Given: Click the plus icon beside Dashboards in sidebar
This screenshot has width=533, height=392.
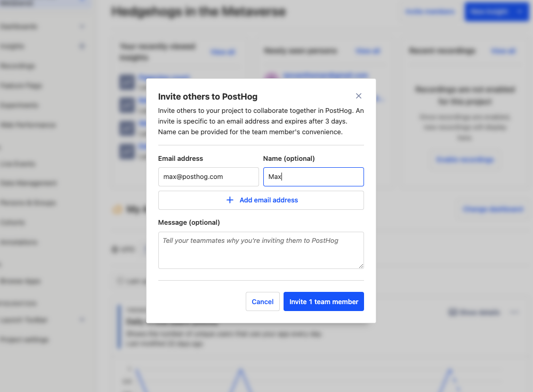Looking at the screenshot, I should [x=82, y=26].
